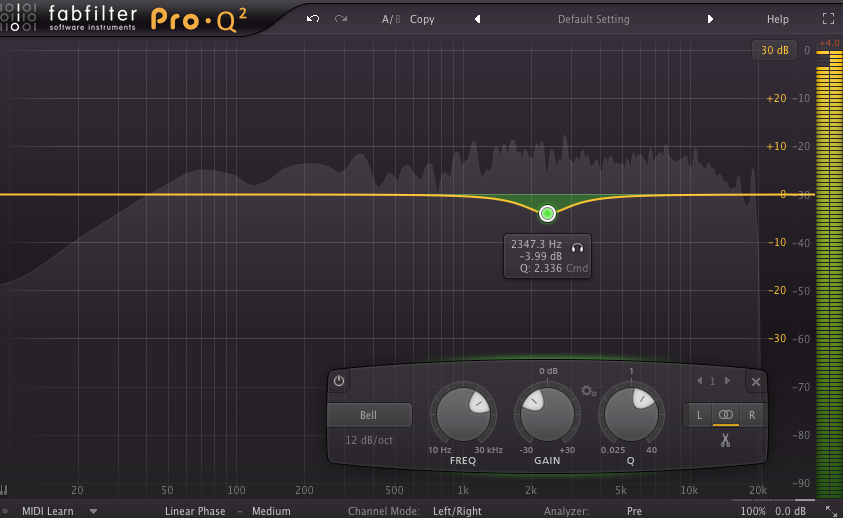Click the output level meter
The width and height of the screenshot is (843, 518).
tap(829, 274)
